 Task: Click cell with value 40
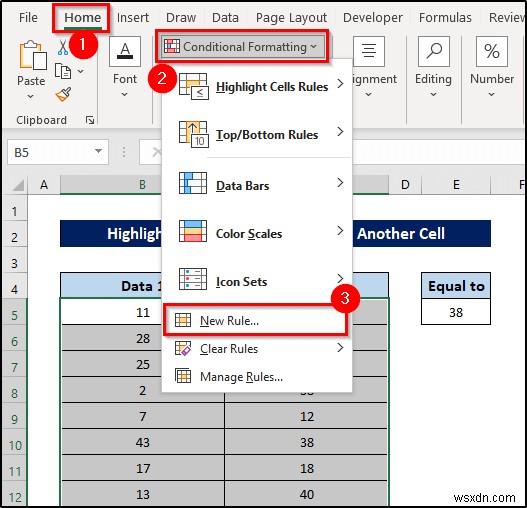coord(307,494)
